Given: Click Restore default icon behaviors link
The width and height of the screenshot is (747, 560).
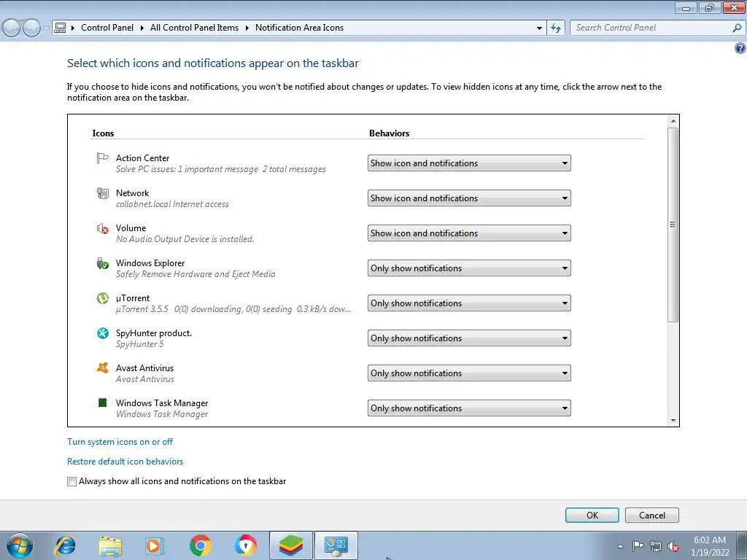Looking at the screenshot, I should coord(125,462).
